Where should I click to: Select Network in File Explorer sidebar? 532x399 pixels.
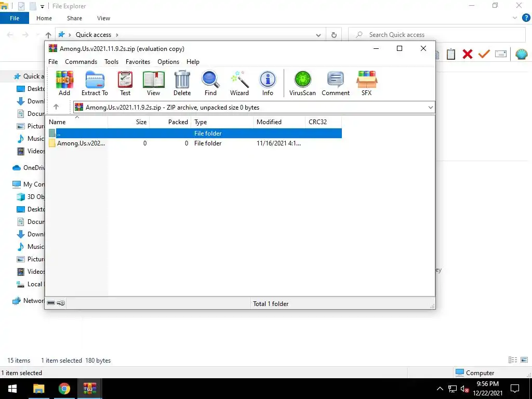28,301
